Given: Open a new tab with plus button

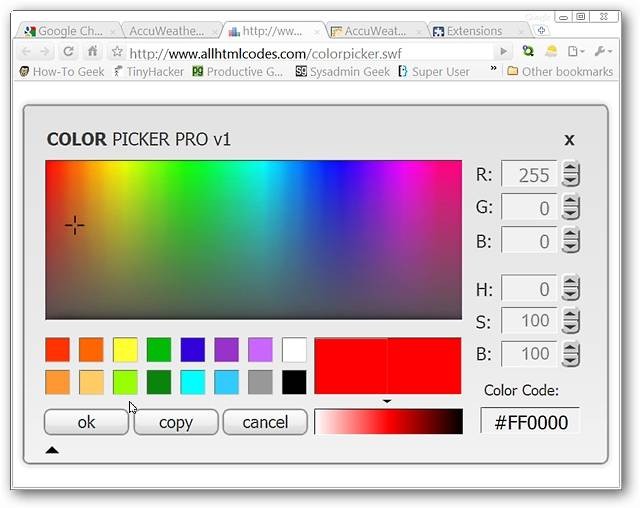Looking at the screenshot, I should 541,31.
